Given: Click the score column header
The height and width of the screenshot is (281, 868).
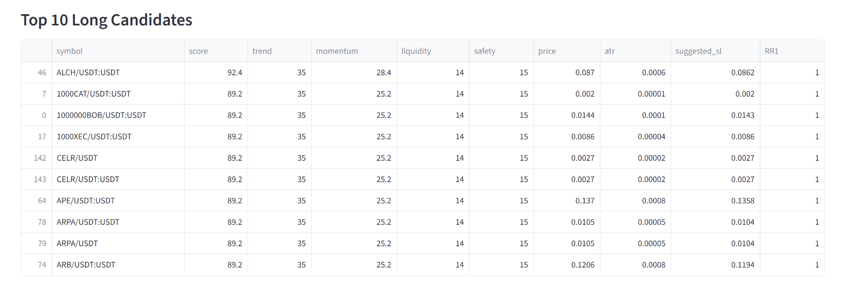Looking at the screenshot, I should click(x=198, y=51).
